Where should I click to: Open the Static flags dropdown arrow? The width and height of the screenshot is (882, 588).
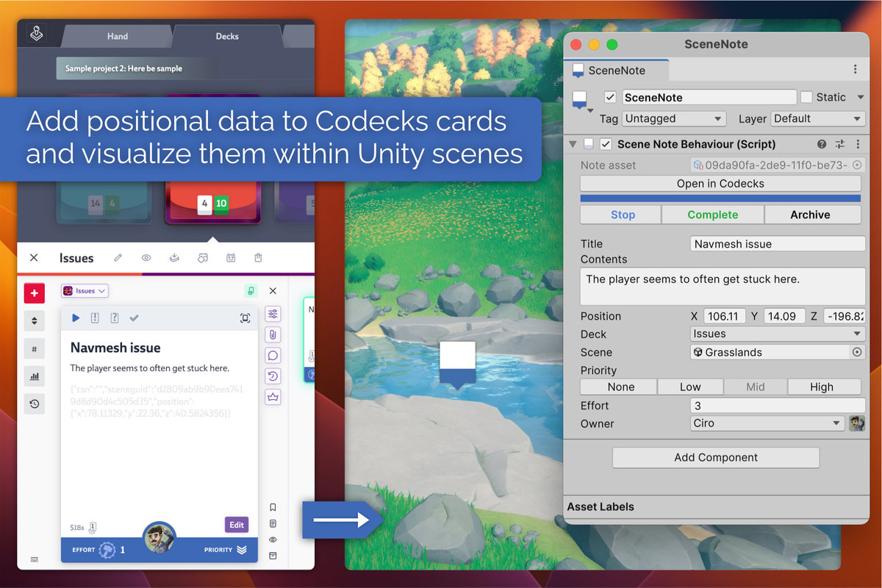tap(860, 97)
